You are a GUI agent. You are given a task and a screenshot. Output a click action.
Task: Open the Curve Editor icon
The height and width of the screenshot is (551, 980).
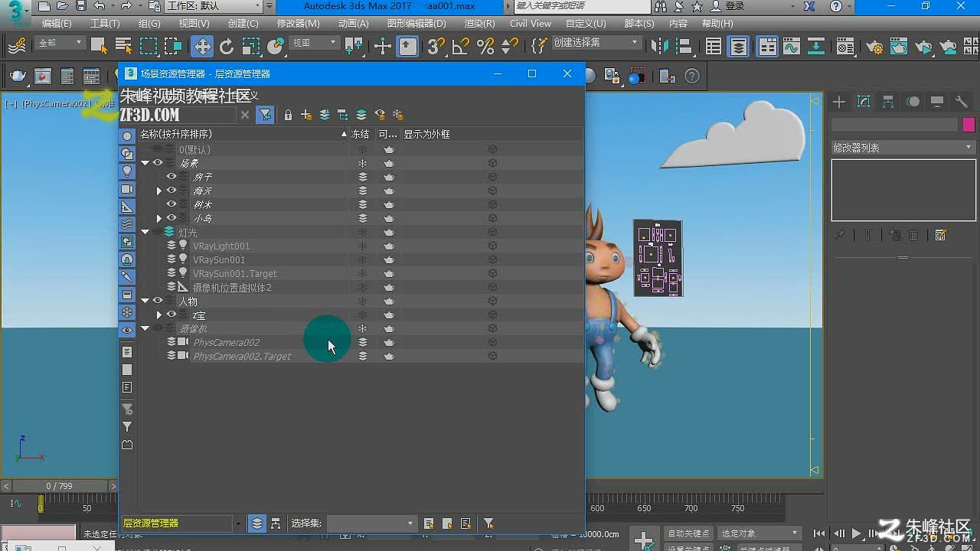[791, 47]
